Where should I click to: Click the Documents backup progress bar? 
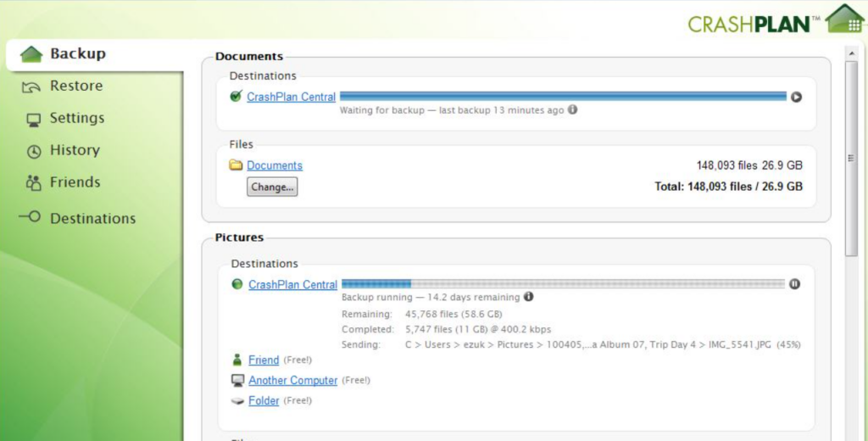point(563,97)
